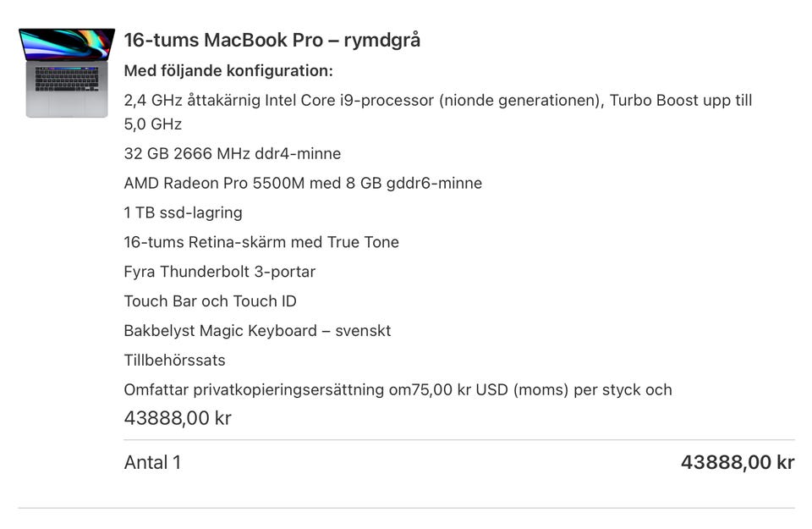Select the Retina-skärm med True Tone line

coord(261,242)
